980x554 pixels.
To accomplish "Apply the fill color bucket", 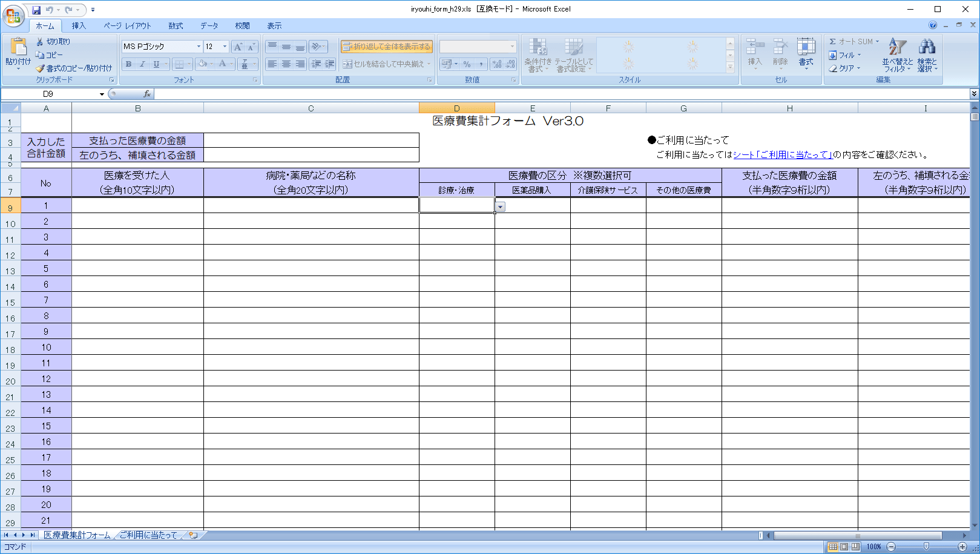I will (x=203, y=64).
